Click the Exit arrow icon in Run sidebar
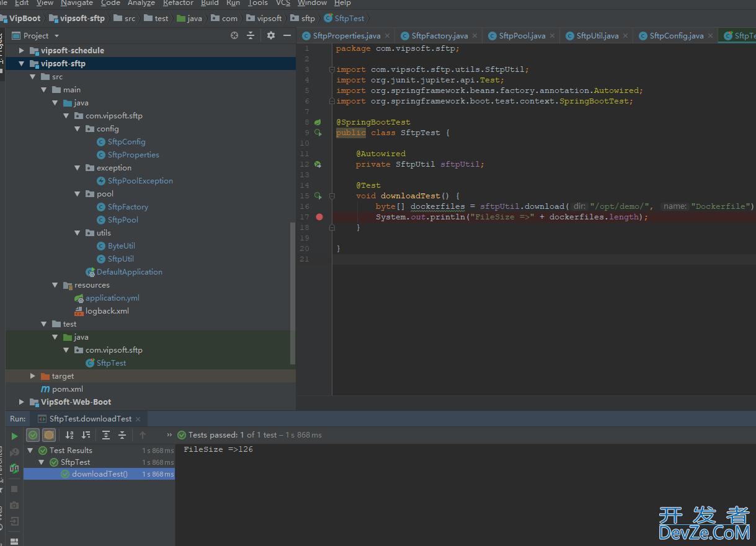The image size is (756, 546). click(14, 521)
